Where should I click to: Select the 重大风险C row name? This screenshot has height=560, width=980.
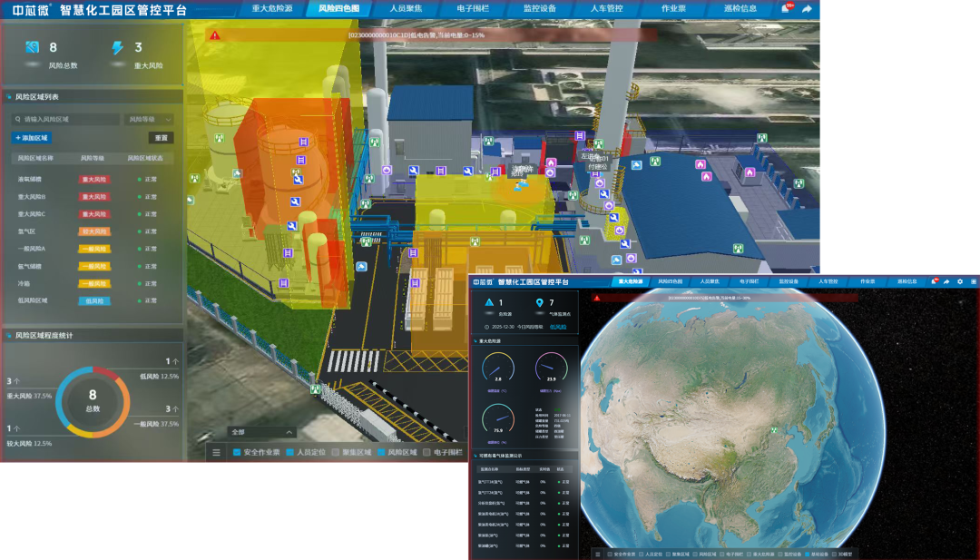(x=31, y=214)
